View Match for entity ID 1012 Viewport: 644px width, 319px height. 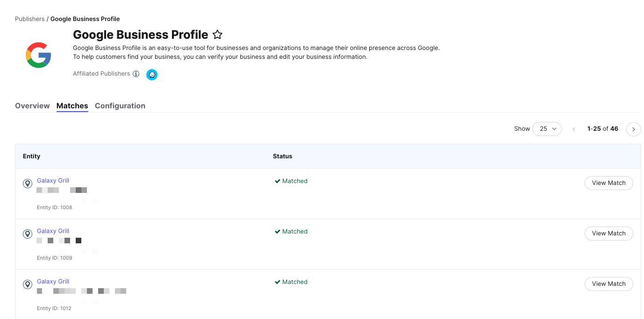click(x=608, y=284)
